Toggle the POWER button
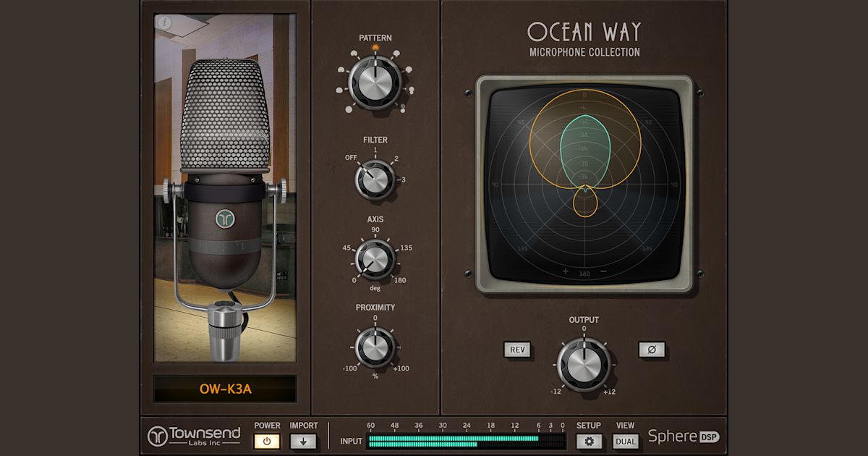This screenshot has height=456, width=868. pos(267,441)
